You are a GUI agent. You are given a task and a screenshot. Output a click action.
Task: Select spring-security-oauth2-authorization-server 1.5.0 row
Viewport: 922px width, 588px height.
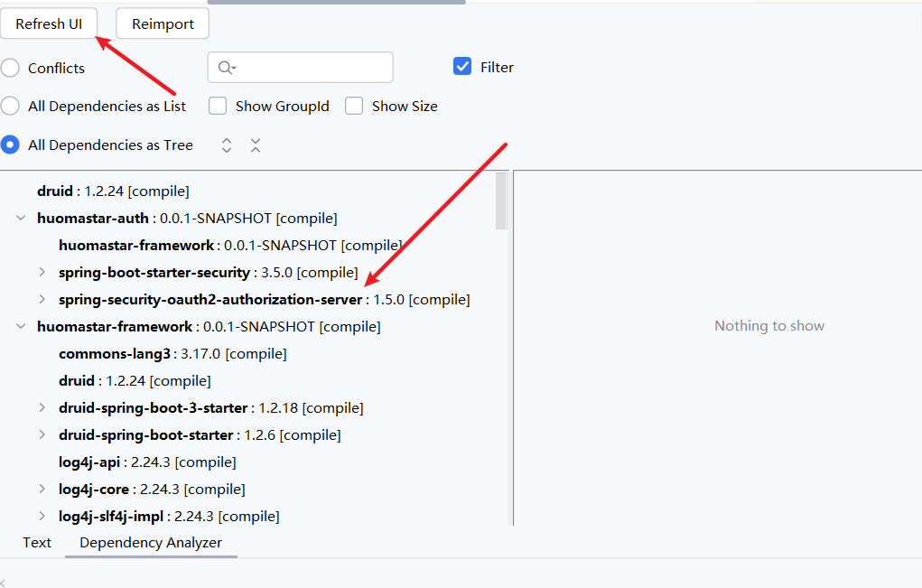(264, 299)
